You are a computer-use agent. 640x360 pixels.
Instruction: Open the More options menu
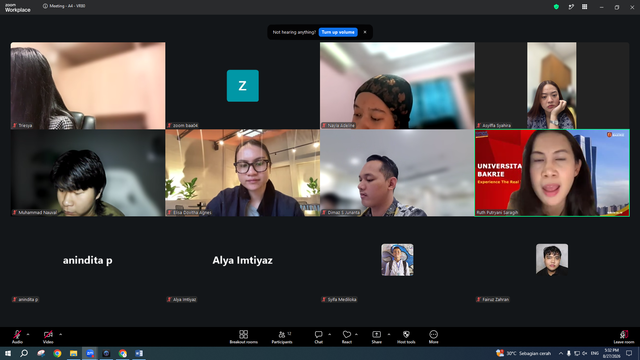[433, 337]
